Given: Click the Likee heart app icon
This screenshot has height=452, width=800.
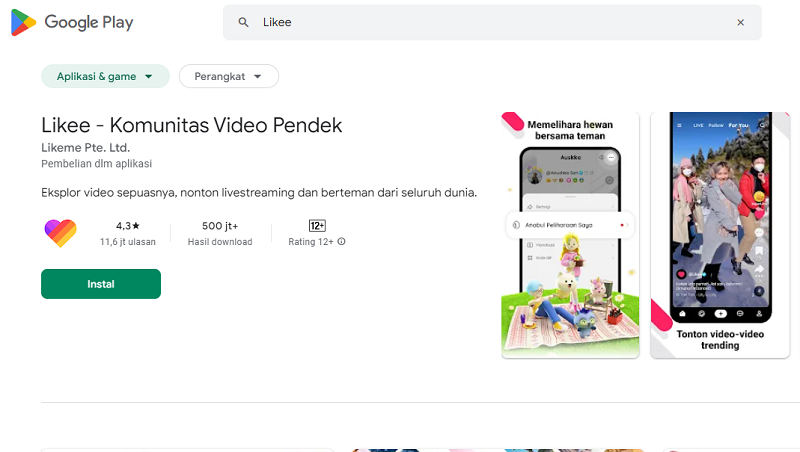Looking at the screenshot, I should click(61, 233).
